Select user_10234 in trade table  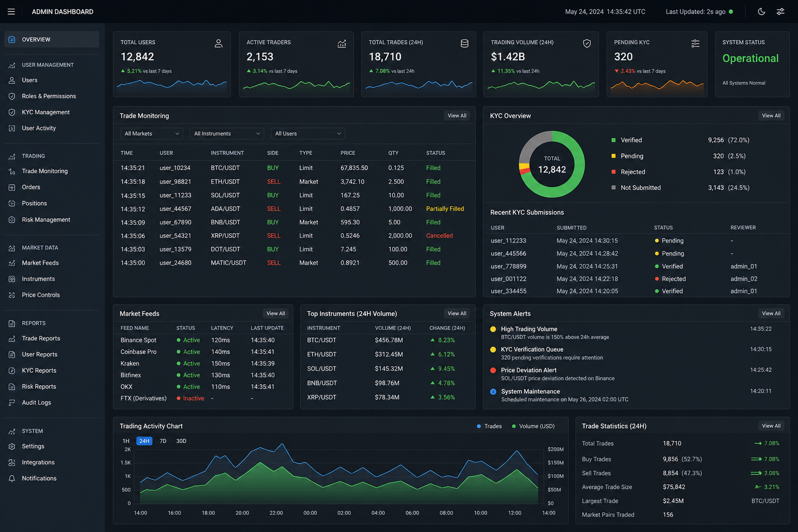coord(175,168)
